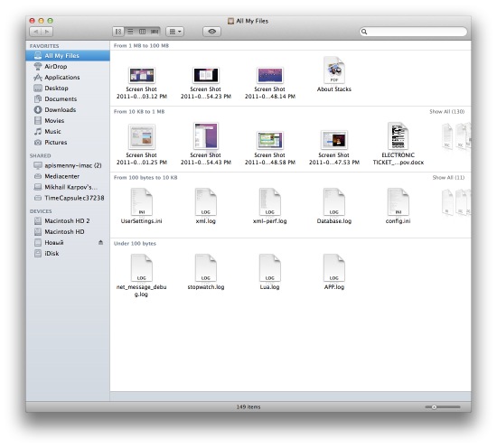This screenshot has width=497, height=448.
Task: Click the icon size slider
Action: pos(443,407)
